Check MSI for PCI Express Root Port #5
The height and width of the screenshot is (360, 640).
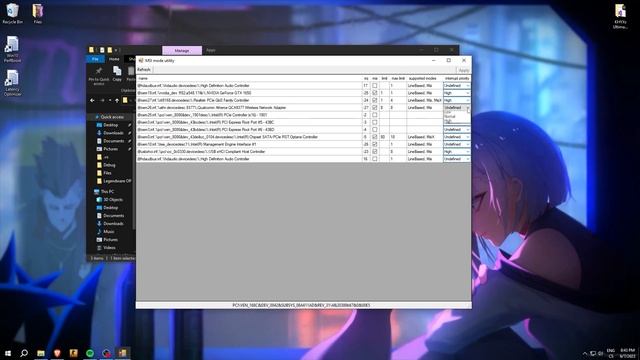(x=375, y=122)
